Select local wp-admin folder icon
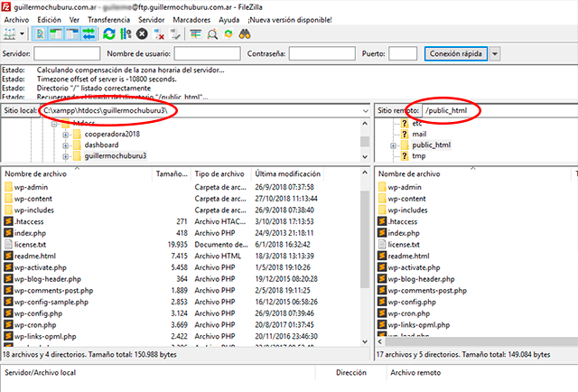 (8, 187)
